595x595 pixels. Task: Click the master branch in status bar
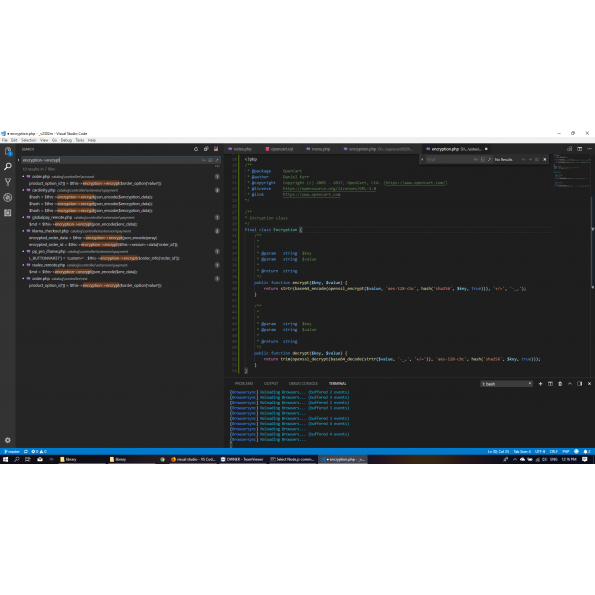pos(12,452)
